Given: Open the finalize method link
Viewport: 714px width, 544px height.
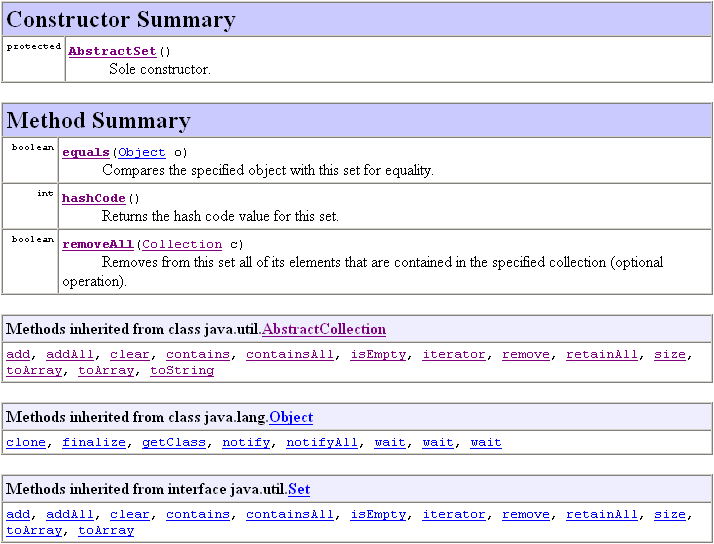Looking at the screenshot, I should 93,442.
